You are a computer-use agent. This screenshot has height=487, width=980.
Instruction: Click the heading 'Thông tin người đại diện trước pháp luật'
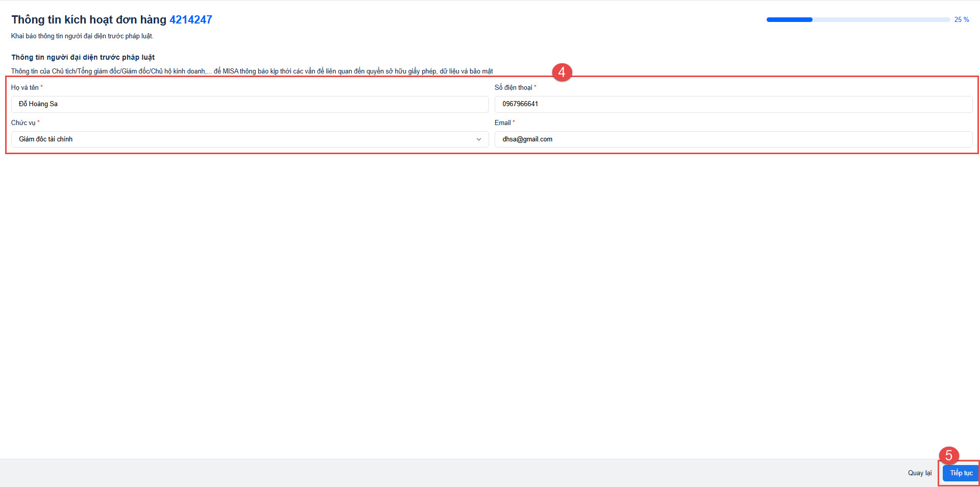(83, 57)
